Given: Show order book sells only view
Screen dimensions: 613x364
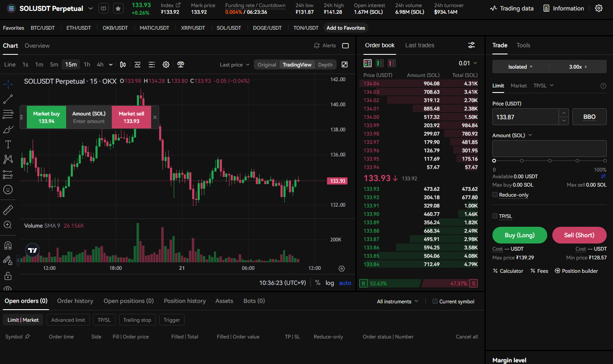Looking at the screenshot, I should point(392,63).
